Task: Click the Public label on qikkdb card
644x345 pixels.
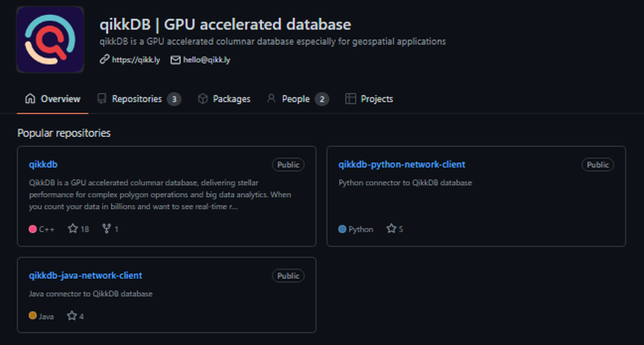Action: [x=289, y=165]
